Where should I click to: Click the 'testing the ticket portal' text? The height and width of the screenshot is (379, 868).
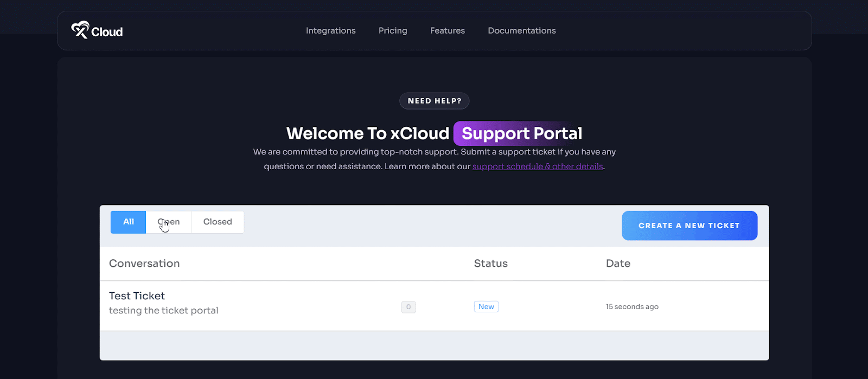[x=164, y=311]
